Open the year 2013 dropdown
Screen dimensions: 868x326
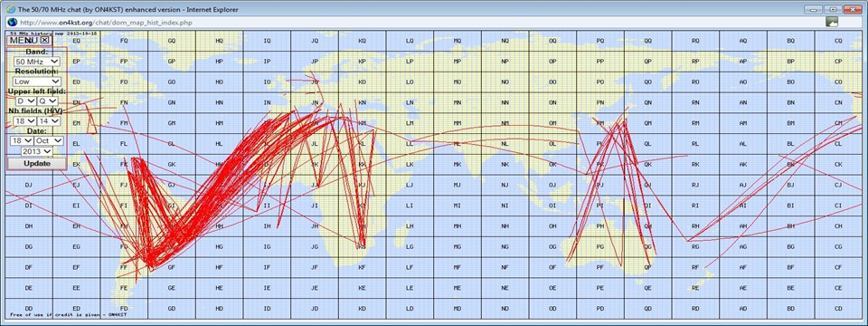37,151
